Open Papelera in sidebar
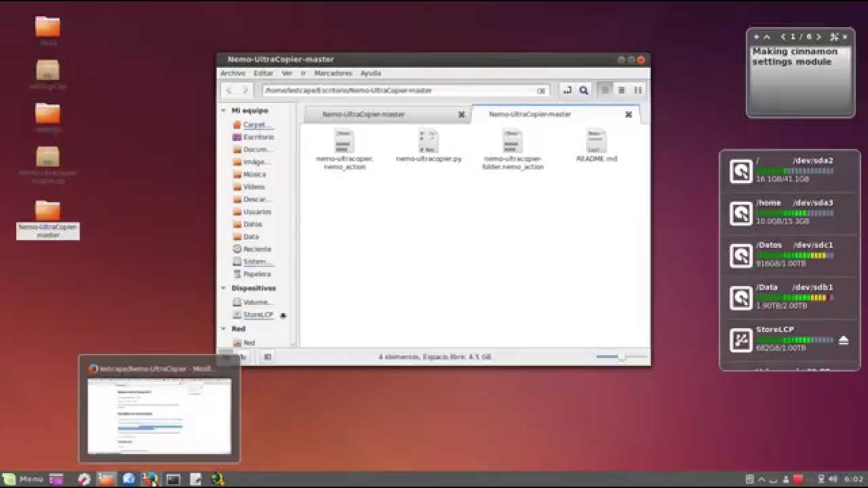The image size is (868, 488). (x=252, y=274)
